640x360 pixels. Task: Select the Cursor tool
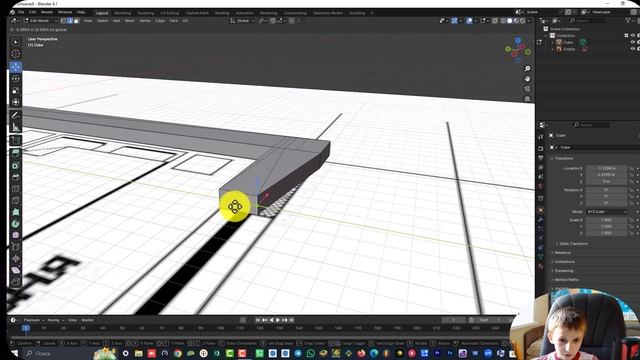click(16, 53)
